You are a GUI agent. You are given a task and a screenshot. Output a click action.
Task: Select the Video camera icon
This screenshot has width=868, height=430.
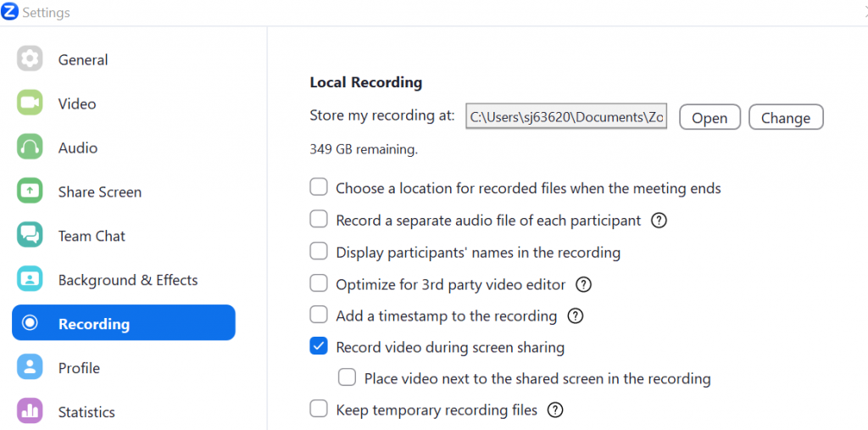(30, 103)
